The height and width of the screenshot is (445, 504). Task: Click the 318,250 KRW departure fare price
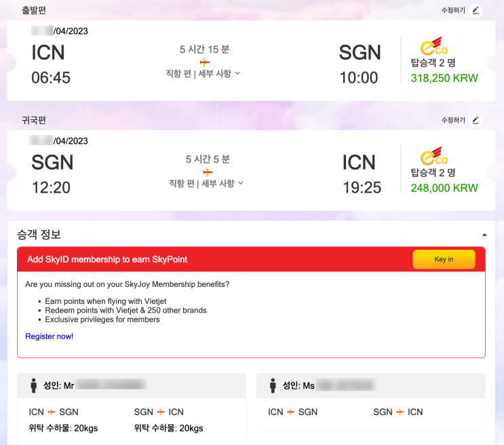pyautogui.click(x=444, y=78)
